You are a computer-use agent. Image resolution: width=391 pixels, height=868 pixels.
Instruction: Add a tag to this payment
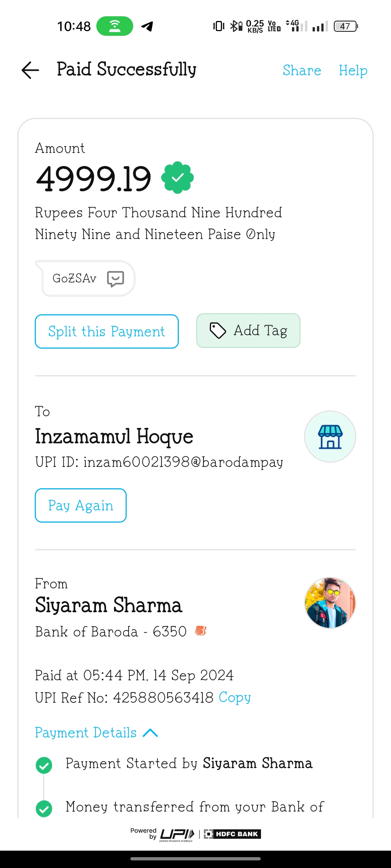pos(248,331)
